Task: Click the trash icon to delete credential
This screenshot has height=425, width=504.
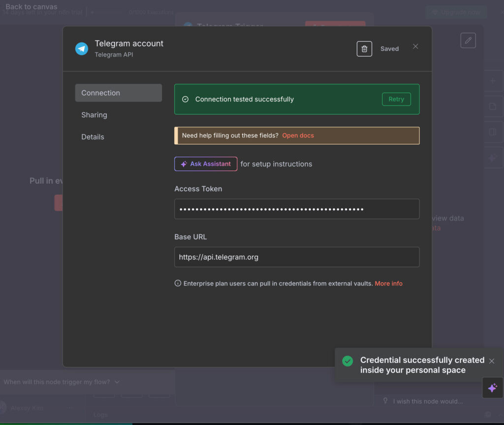Action: [364, 49]
